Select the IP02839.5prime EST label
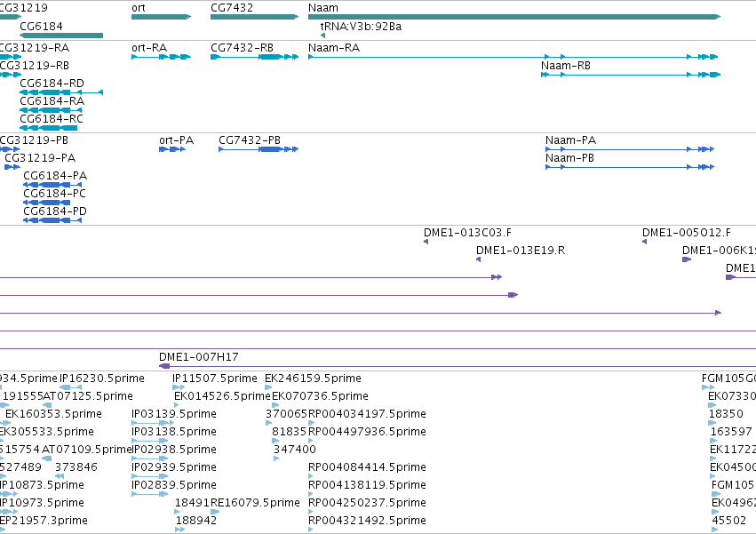 click(x=174, y=486)
